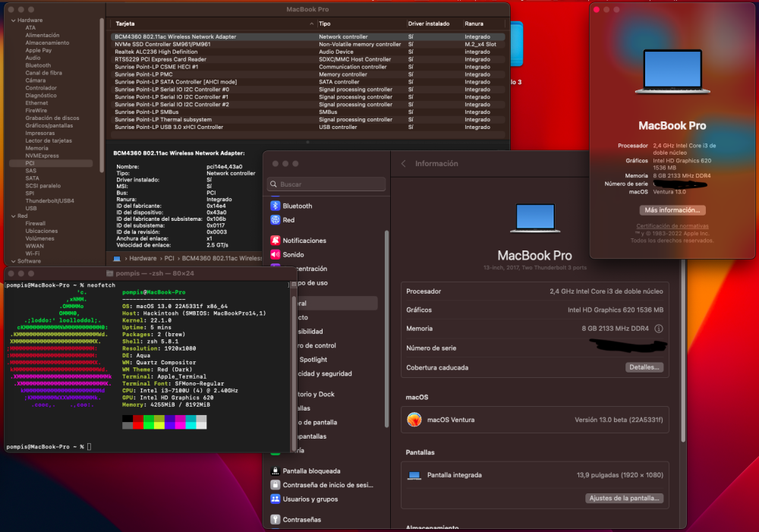759x532 pixels.
Task: Click the Pantalla integrada display icon
Action: click(414, 475)
